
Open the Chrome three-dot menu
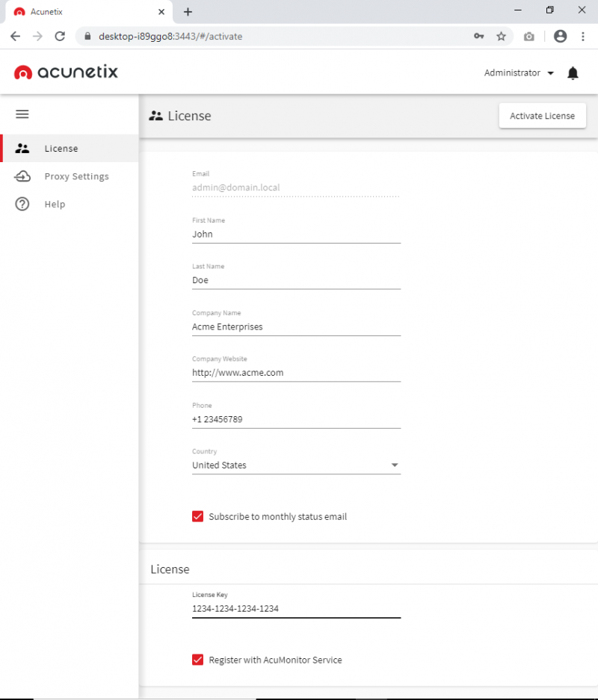coord(583,36)
